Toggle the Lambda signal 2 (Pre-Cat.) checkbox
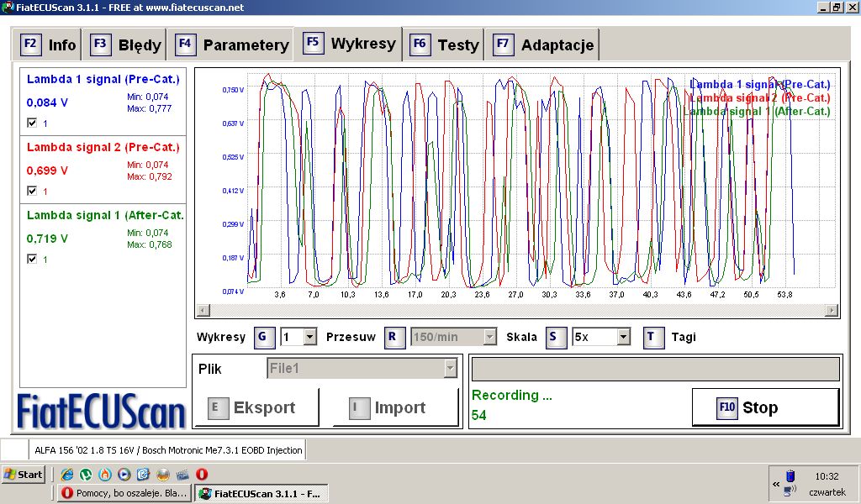 tap(32, 192)
